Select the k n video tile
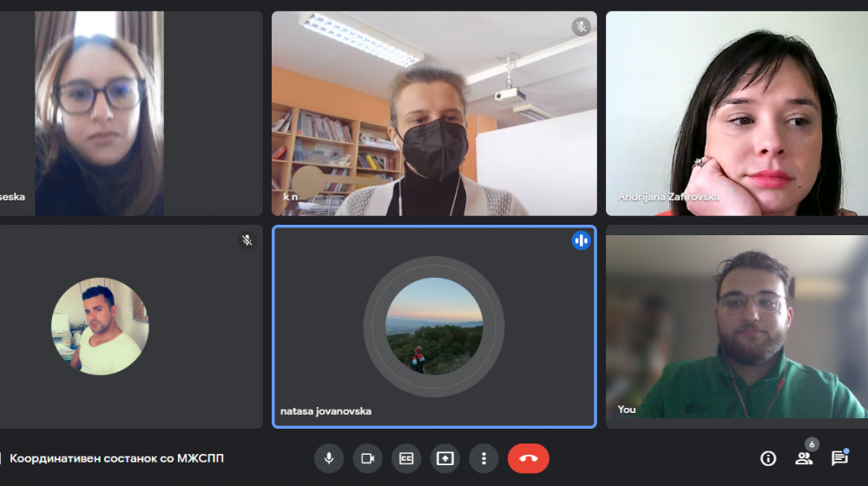This screenshot has width=868, height=486. pos(434,114)
